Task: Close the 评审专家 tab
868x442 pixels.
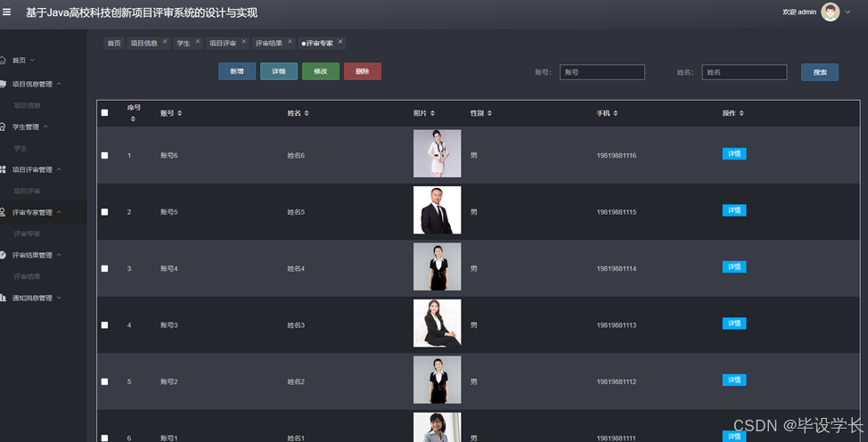Action: point(340,42)
